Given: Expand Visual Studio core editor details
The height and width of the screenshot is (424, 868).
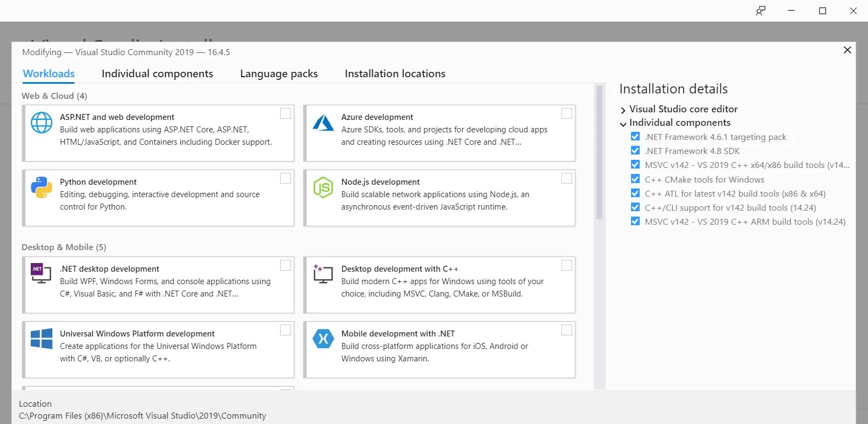Looking at the screenshot, I should click(623, 110).
